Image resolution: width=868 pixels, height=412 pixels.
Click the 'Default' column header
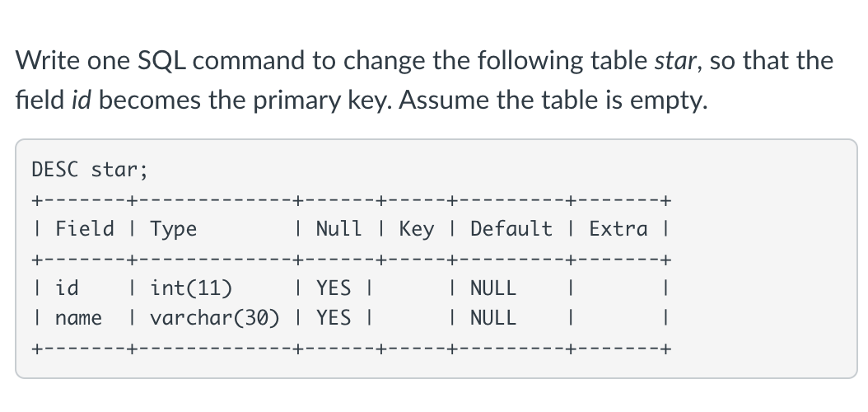511,229
